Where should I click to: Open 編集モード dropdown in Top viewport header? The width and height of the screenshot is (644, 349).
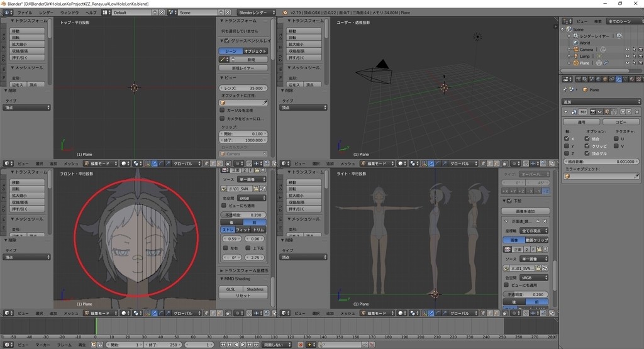pyautogui.click(x=101, y=163)
